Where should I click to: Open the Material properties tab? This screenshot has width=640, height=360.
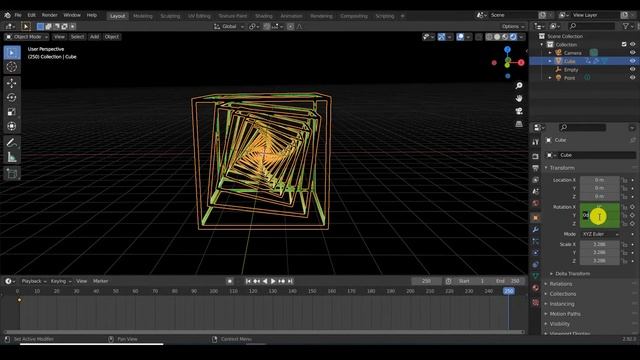click(x=536, y=288)
